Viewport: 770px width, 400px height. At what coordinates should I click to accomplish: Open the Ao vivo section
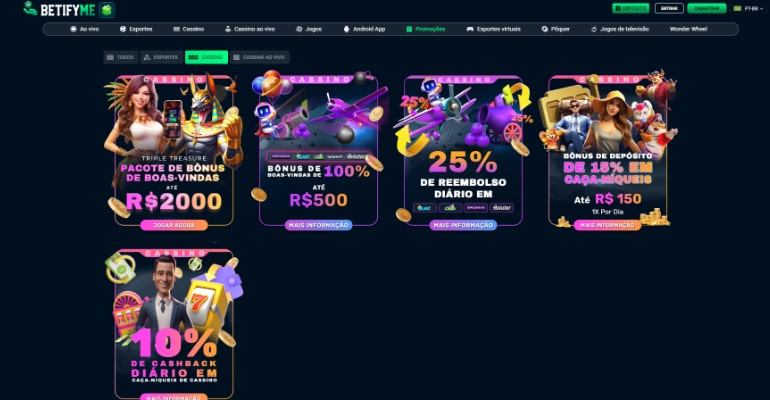(x=84, y=29)
